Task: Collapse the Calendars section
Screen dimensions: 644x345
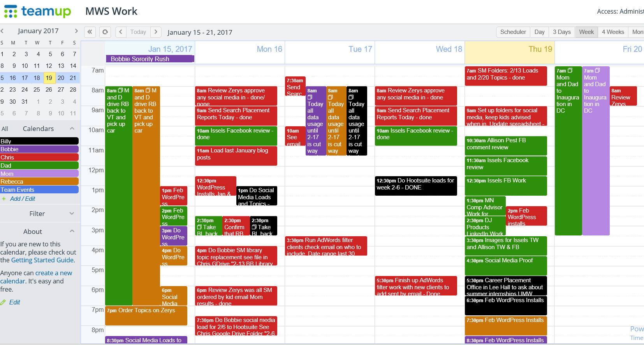Action: [x=72, y=129]
